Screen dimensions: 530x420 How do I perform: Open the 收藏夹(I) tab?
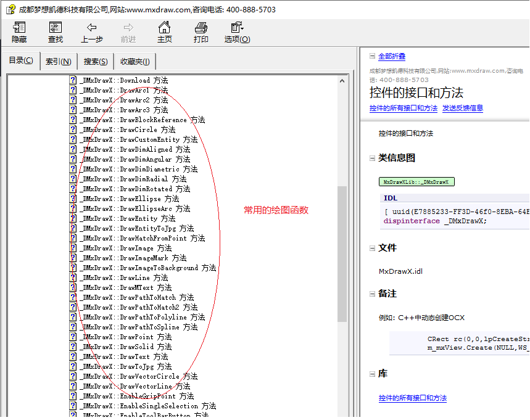(x=135, y=61)
